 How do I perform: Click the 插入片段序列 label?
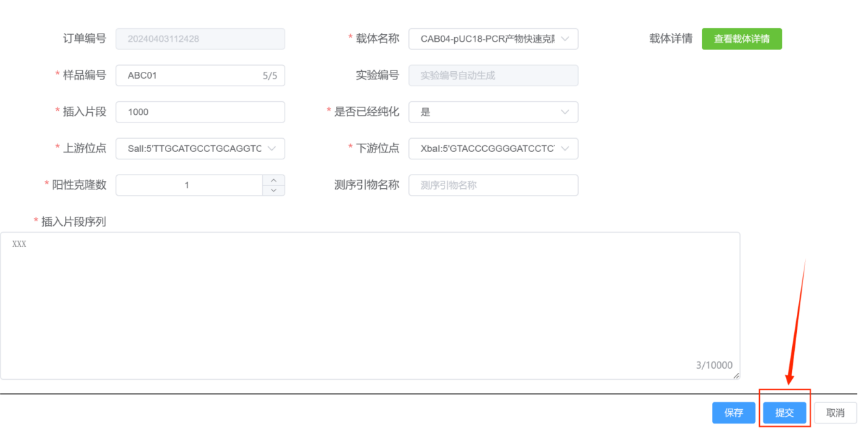pos(74,222)
